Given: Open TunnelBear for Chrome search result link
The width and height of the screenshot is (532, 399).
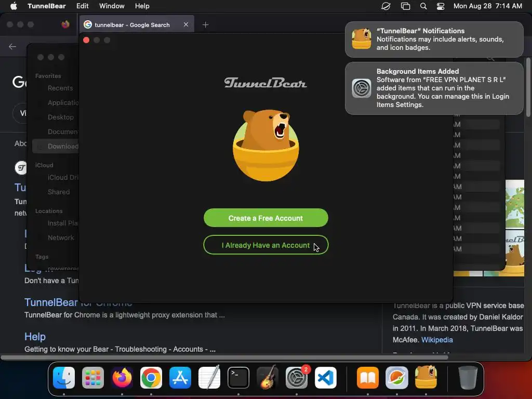Looking at the screenshot, I should (x=78, y=302).
